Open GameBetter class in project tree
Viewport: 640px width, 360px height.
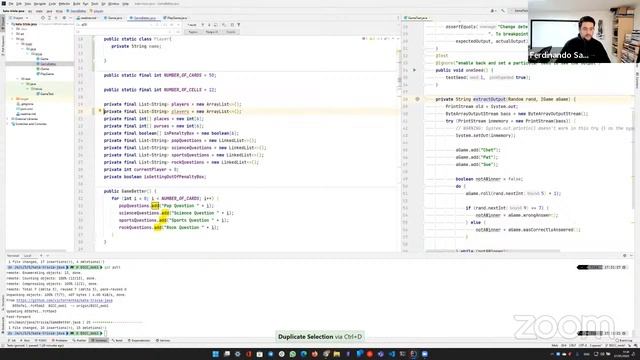[x=46, y=64]
